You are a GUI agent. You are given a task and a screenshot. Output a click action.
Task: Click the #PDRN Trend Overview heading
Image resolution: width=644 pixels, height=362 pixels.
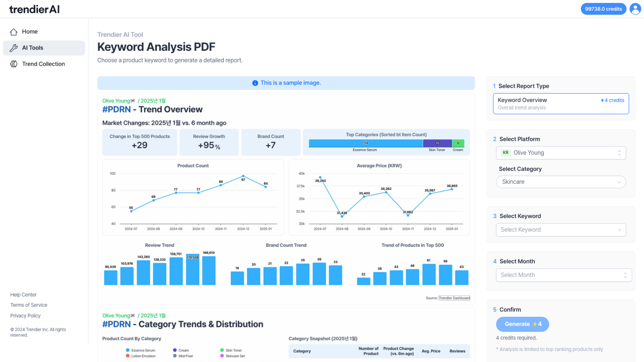click(152, 110)
